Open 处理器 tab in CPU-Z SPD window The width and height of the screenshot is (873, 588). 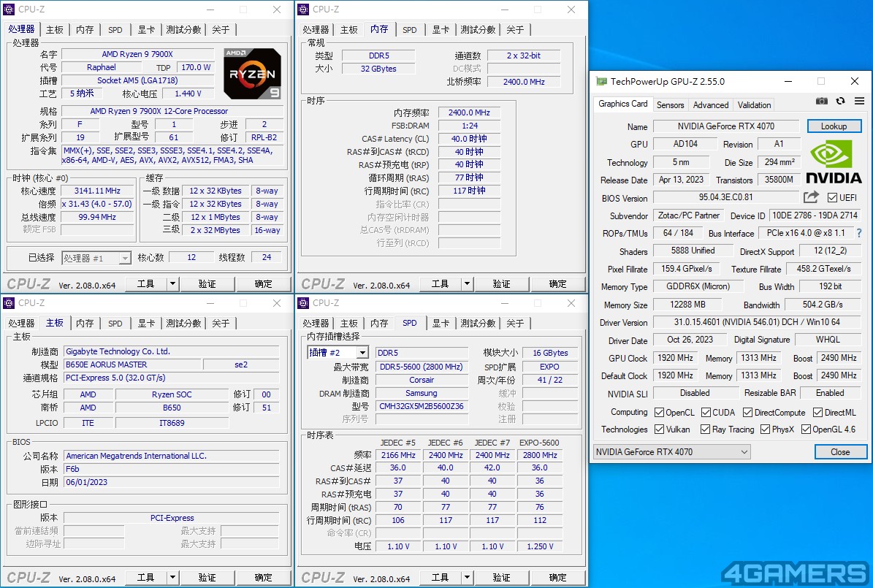click(316, 323)
